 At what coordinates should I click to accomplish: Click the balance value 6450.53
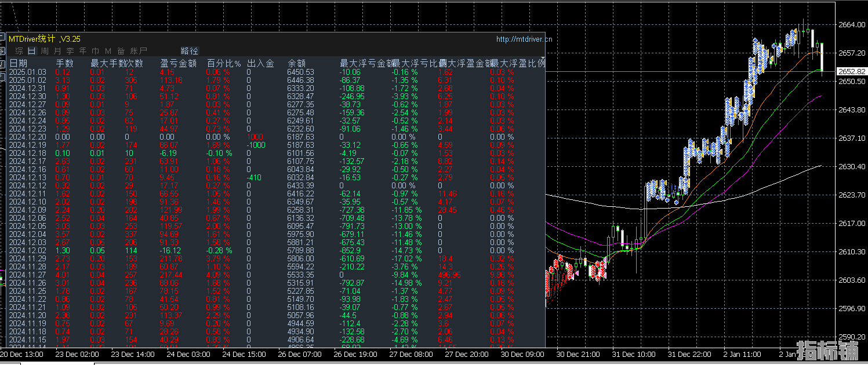(301, 72)
